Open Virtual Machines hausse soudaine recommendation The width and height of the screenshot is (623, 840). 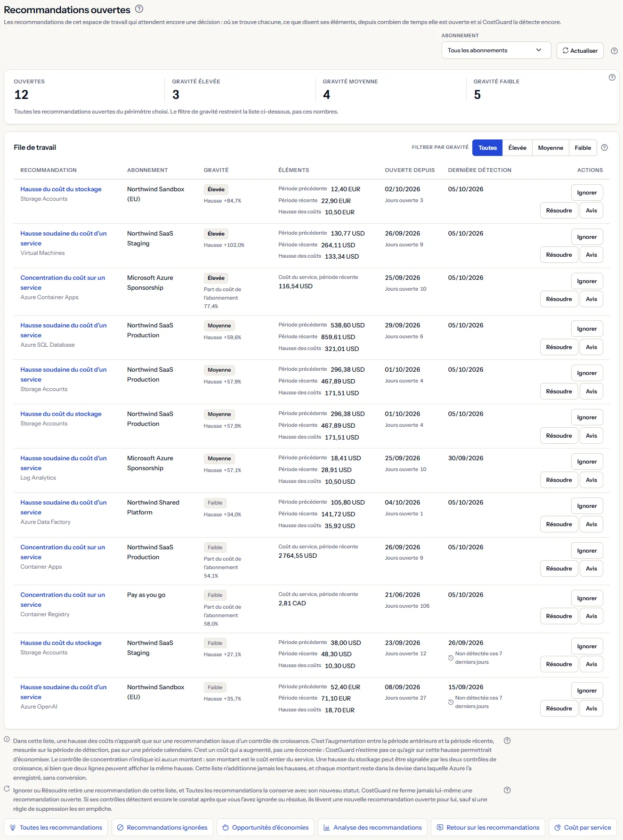click(x=64, y=238)
